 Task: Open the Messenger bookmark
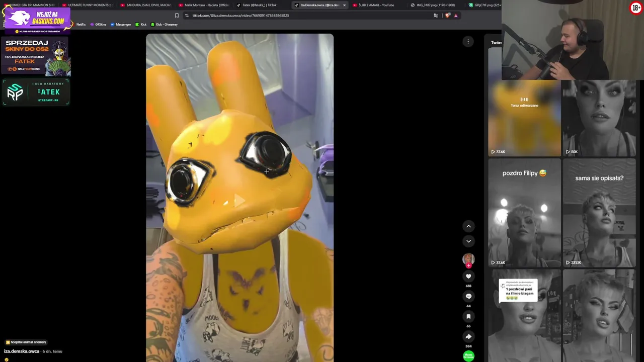click(x=121, y=25)
